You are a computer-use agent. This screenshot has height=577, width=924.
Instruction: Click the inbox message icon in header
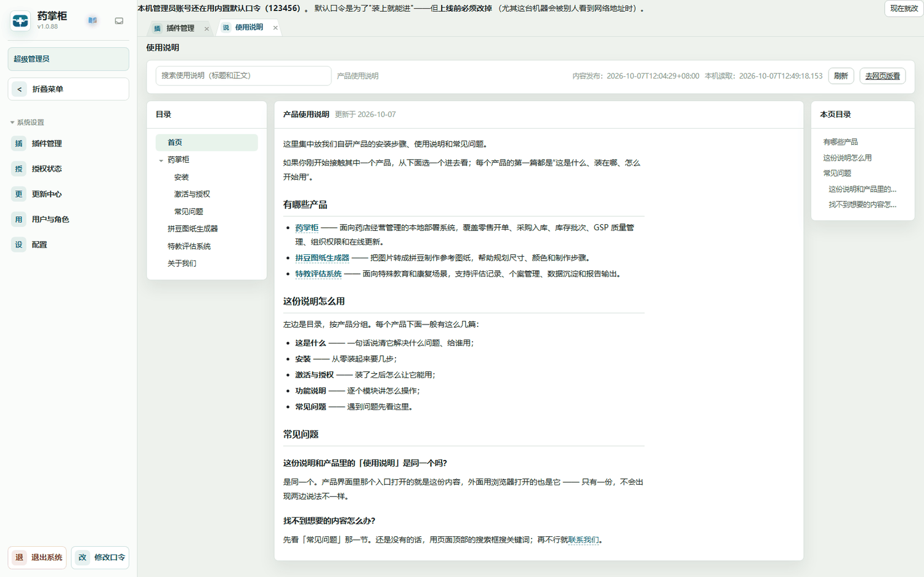tap(119, 21)
